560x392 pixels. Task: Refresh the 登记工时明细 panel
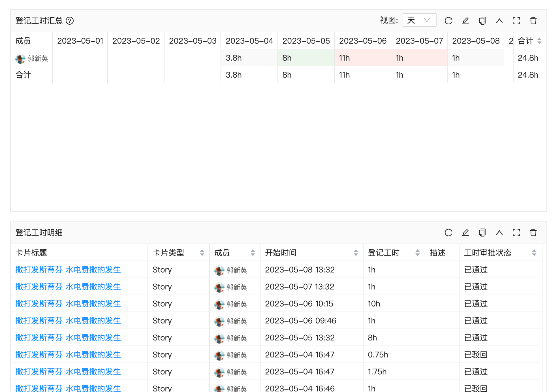pos(448,233)
